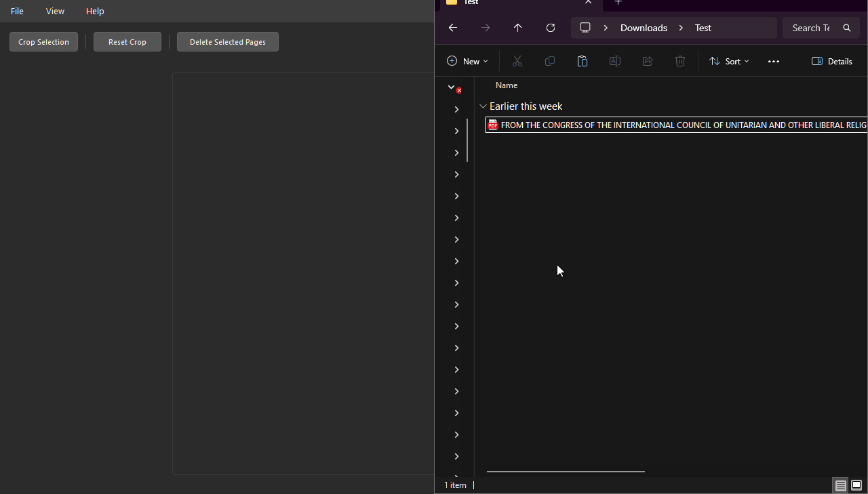Collapse the Earlier this week group
This screenshot has width=868, height=494.
(x=483, y=106)
